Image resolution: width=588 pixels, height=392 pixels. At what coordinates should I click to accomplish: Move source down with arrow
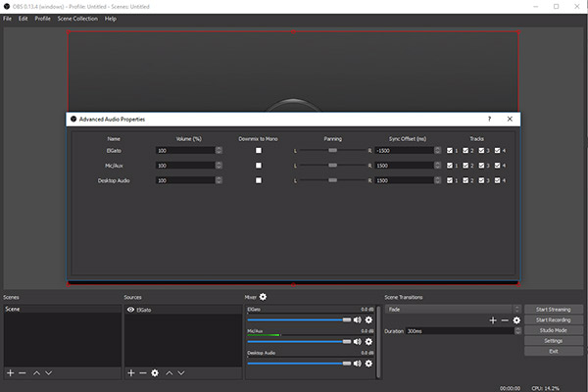tap(181, 372)
